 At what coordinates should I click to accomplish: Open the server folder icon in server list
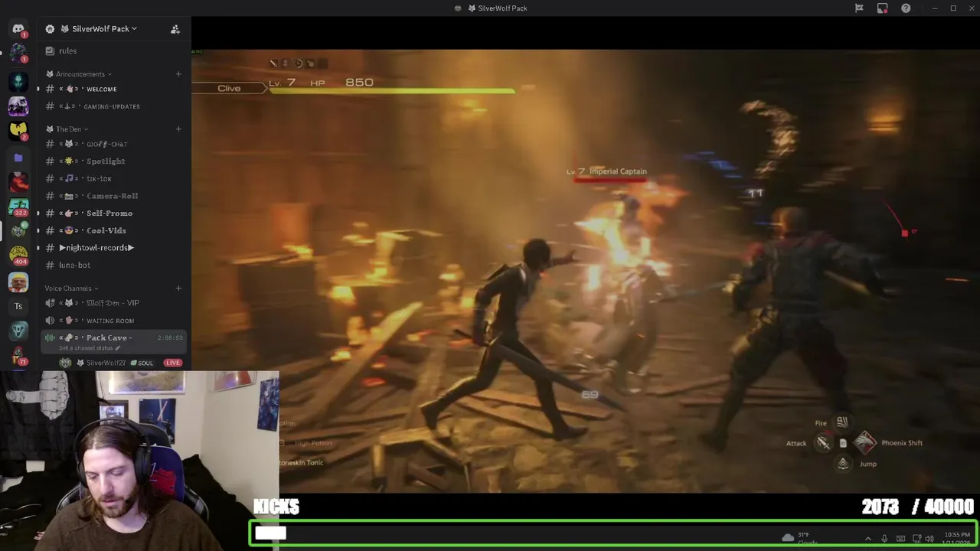tap(18, 158)
